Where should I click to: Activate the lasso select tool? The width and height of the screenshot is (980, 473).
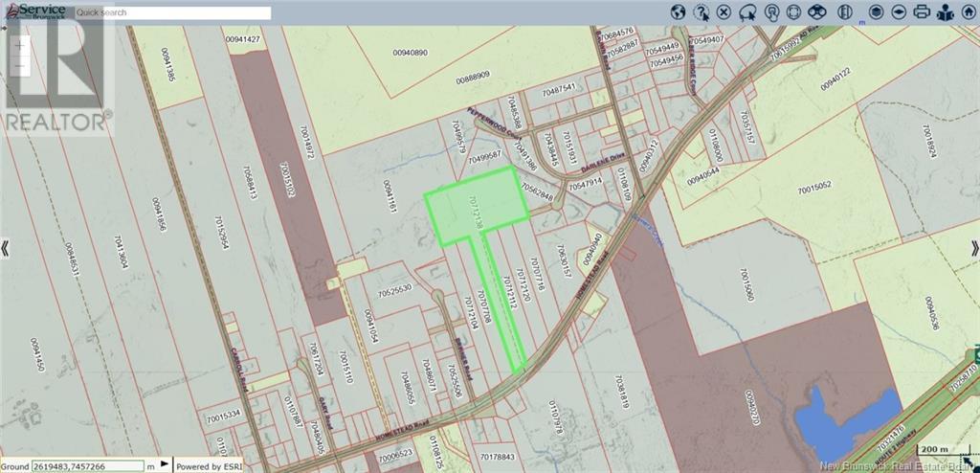[747, 12]
